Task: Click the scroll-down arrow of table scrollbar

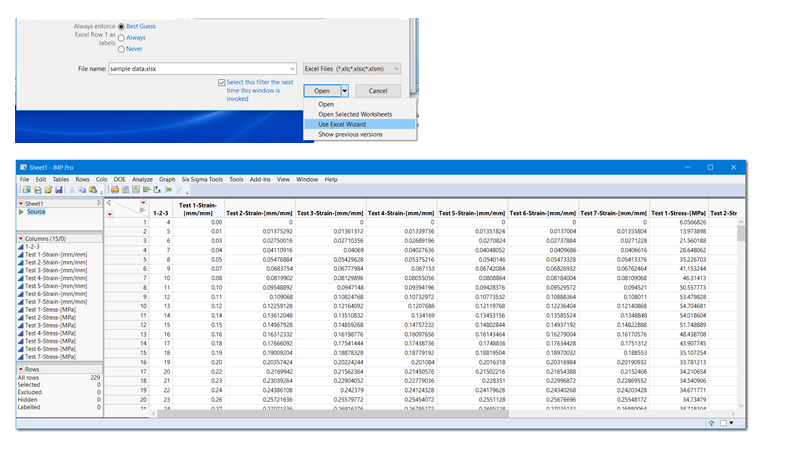Action: [741, 406]
